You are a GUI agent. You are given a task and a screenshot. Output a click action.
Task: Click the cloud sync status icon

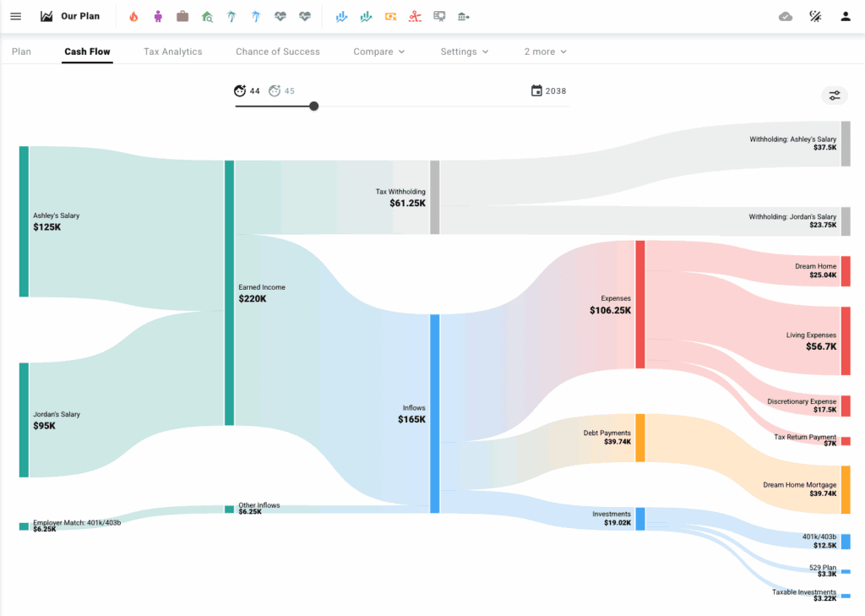[x=786, y=16]
